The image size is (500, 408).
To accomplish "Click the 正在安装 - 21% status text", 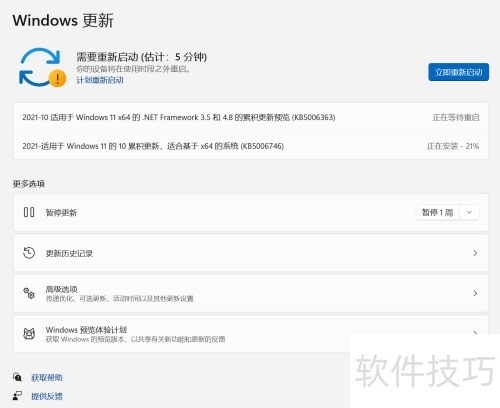I will [x=453, y=146].
